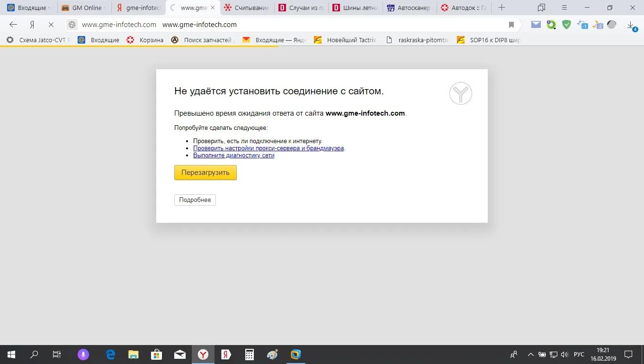
Task: Open the Action Center notifications icon
Action: (628, 355)
